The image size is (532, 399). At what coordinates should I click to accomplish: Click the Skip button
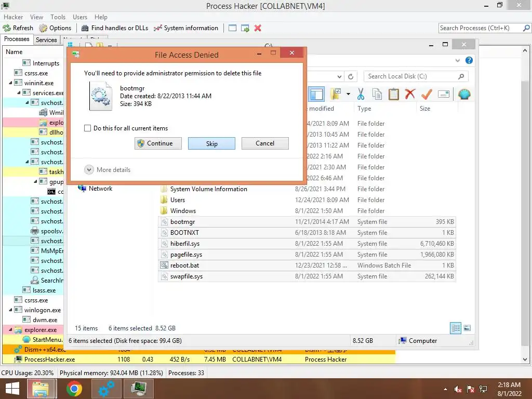click(212, 143)
